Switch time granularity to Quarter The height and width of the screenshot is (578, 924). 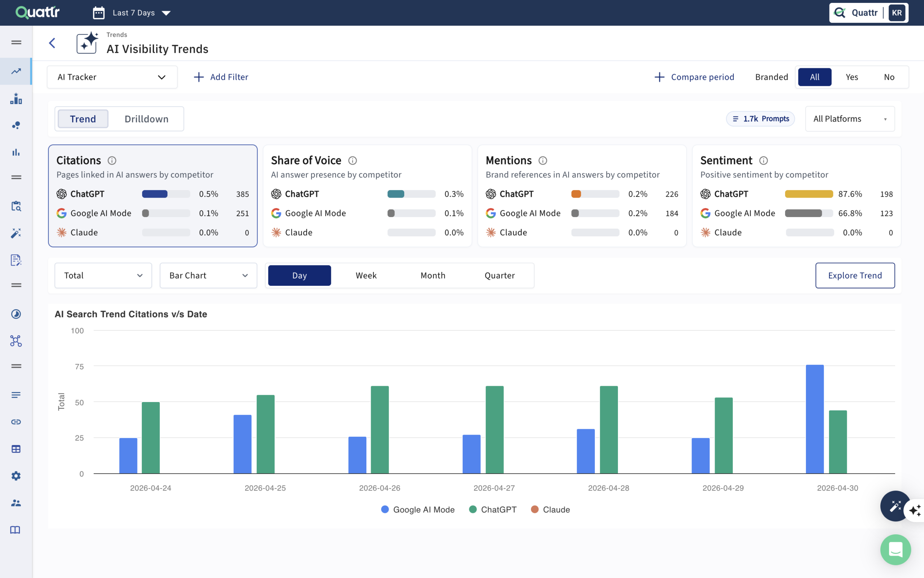coord(500,275)
